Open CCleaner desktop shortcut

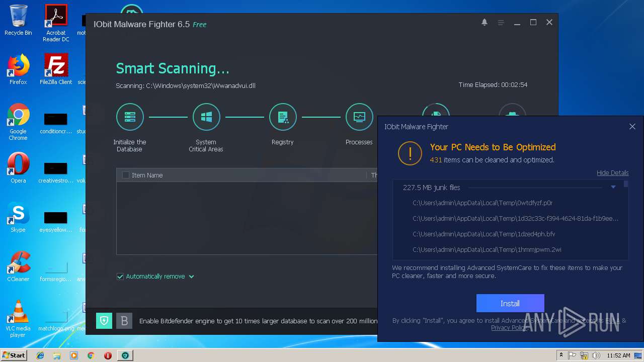(18, 266)
